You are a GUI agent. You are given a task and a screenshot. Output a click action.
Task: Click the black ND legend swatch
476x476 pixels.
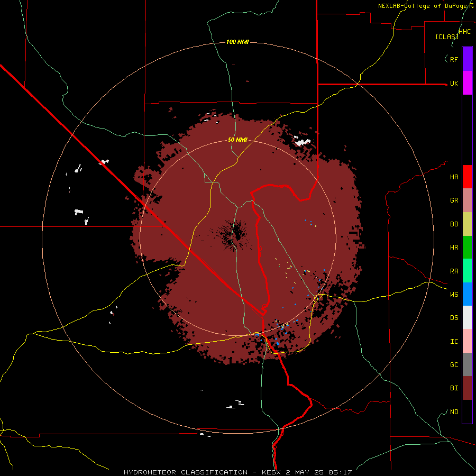tap(467, 411)
